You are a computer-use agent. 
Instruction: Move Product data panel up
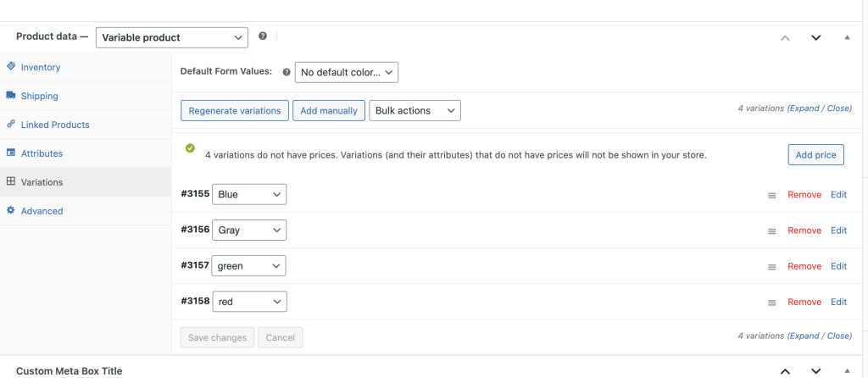785,37
